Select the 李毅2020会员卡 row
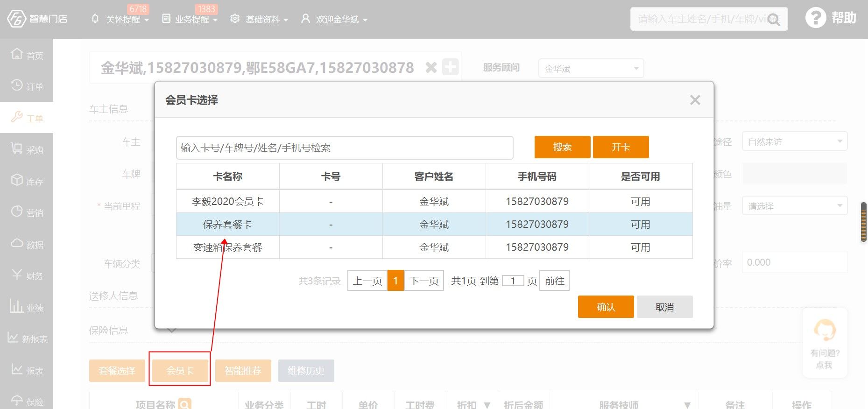Image resolution: width=868 pixels, height=409 pixels. [x=434, y=201]
